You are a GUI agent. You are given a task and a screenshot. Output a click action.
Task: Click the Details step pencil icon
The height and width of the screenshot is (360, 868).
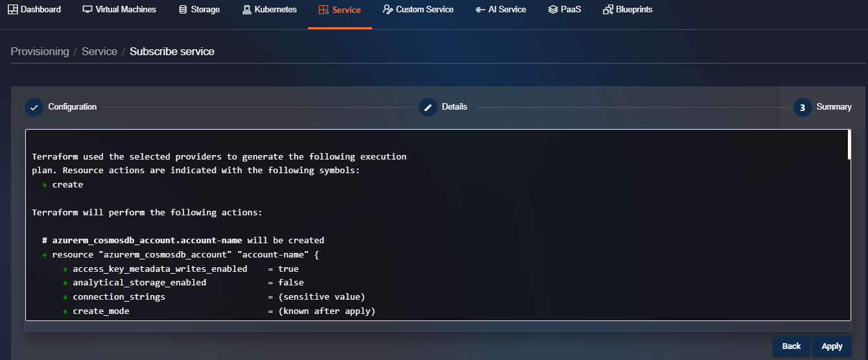428,108
